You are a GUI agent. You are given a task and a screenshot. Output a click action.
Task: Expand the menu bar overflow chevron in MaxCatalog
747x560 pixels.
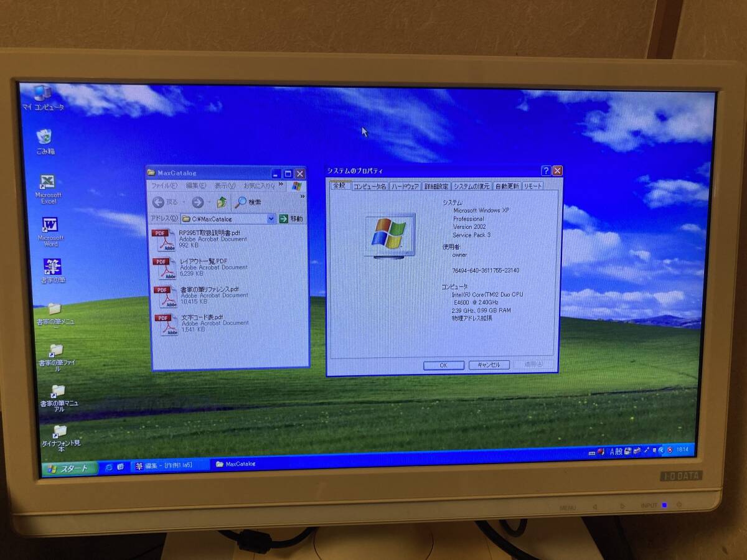[280, 184]
